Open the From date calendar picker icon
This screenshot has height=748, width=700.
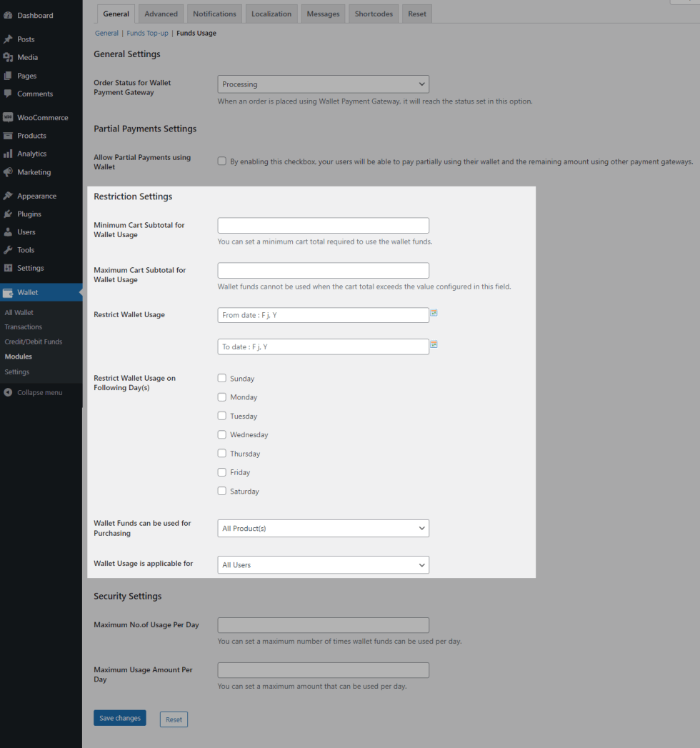pos(434,313)
